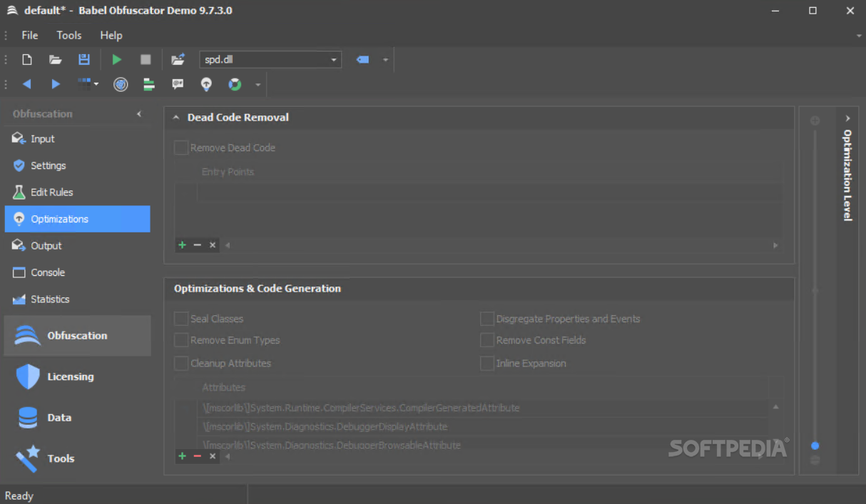
Task: Click the folder-with-arrow open assembly icon
Action: pos(178,60)
